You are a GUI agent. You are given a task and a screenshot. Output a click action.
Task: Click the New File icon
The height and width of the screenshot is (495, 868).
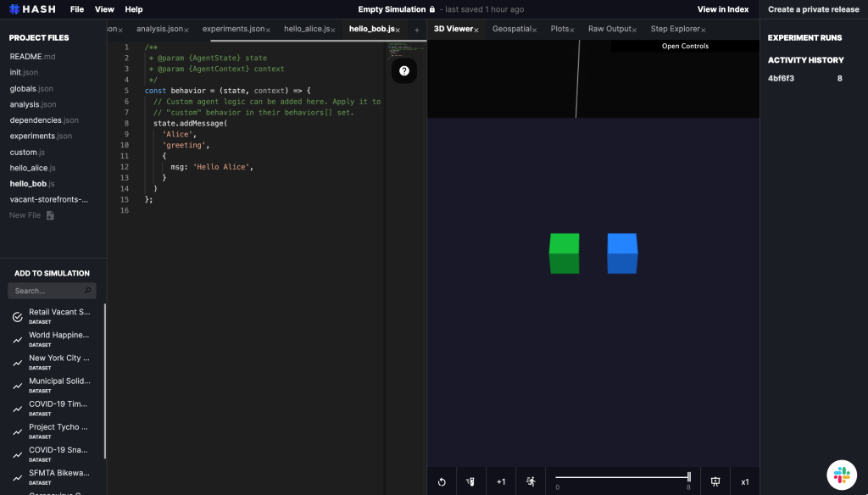pos(50,215)
